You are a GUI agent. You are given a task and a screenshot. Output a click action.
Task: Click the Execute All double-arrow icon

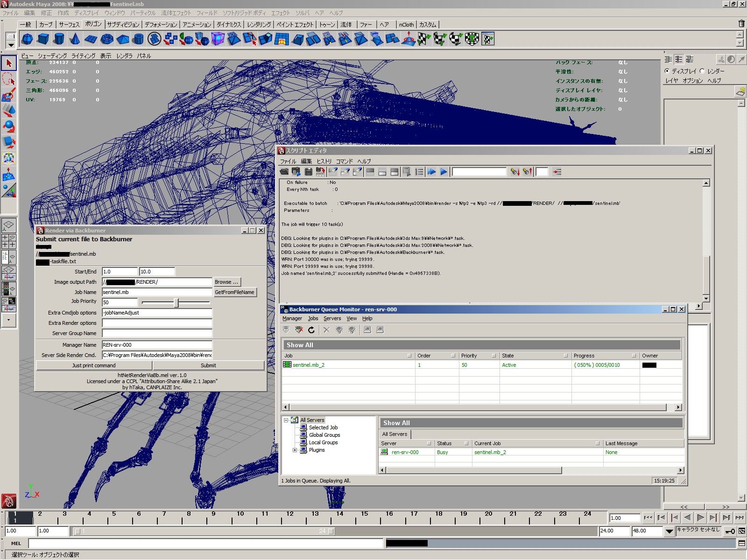pos(431,172)
